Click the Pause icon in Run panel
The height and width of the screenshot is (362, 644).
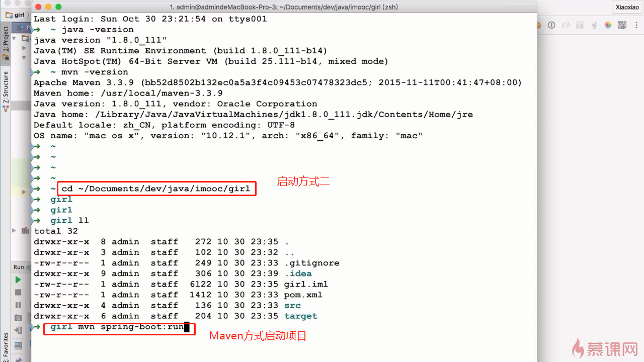[x=18, y=305]
